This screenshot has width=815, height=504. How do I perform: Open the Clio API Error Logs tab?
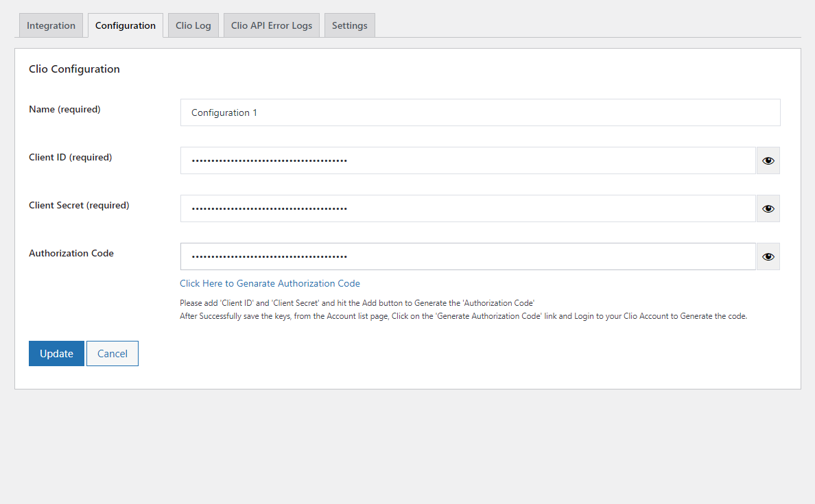(x=271, y=25)
